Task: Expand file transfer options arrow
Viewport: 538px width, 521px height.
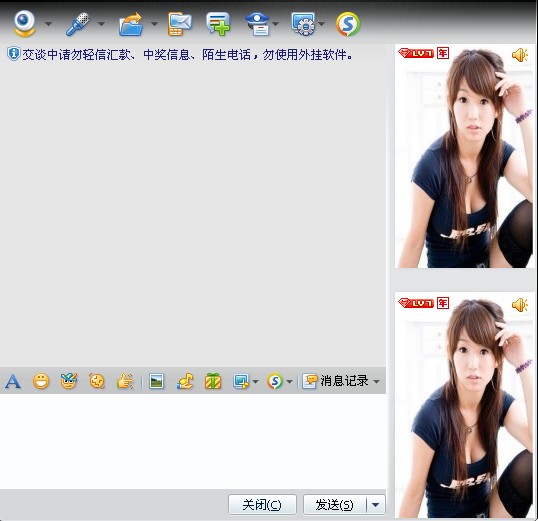Action: point(154,24)
